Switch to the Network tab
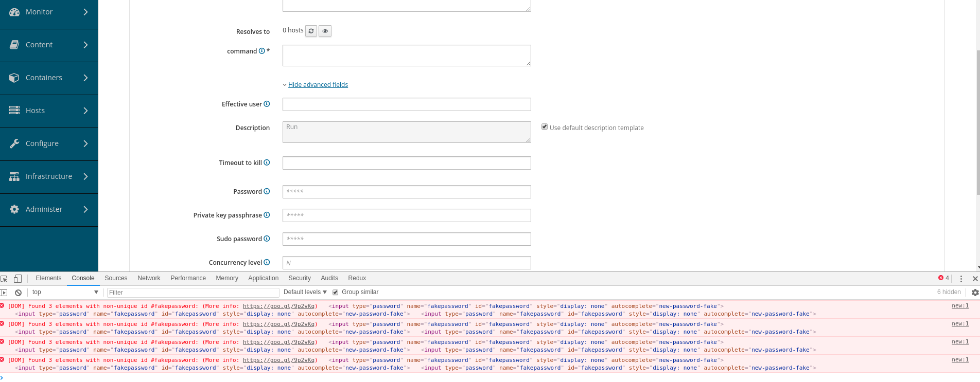The height and width of the screenshot is (382, 980). [149, 278]
